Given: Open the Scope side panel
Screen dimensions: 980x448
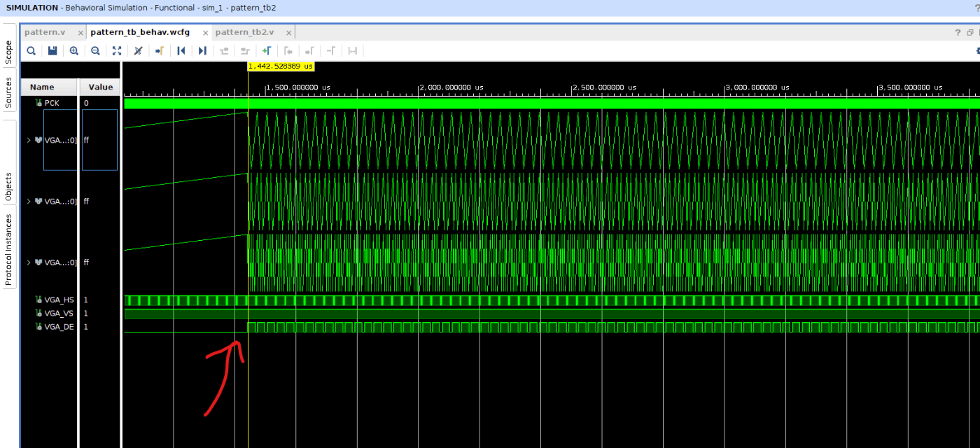Looking at the screenshot, I should pyautogui.click(x=9, y=52).
